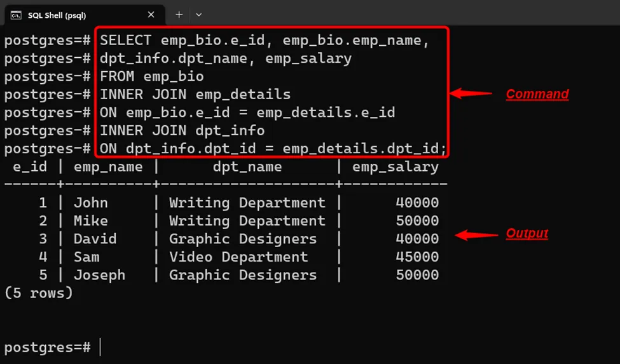Click Joseph's name in the output
Image resolution: width=620 pixels, height=364 pixels.
pyautogui.click(x=99, y=275)
